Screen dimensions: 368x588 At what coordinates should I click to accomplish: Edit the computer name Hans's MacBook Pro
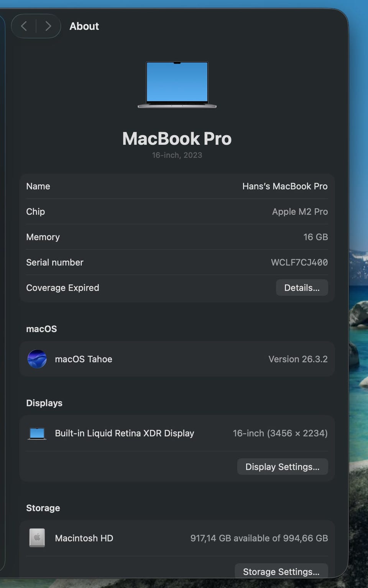[x=285, y=186]
